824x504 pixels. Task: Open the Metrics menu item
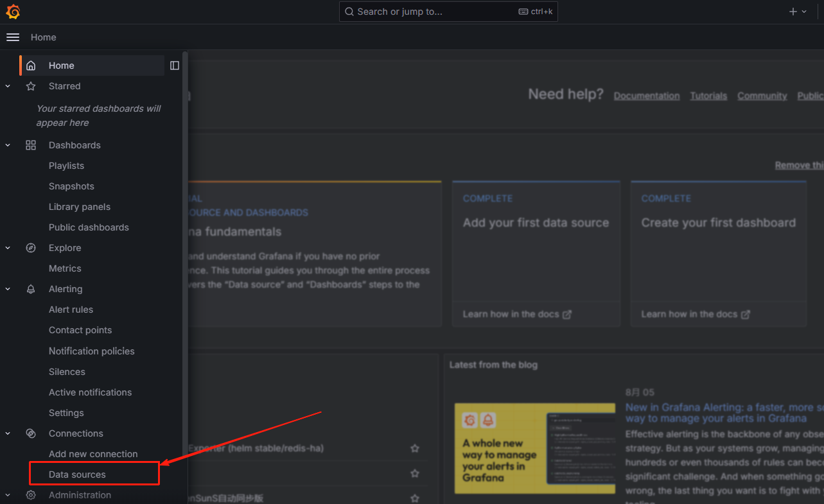(65, 268)
